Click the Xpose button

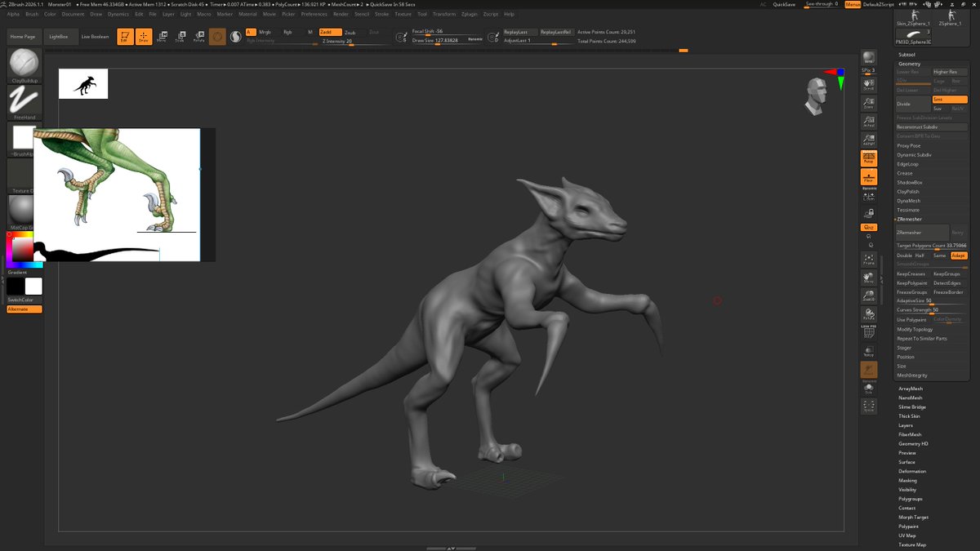(868, 406)
